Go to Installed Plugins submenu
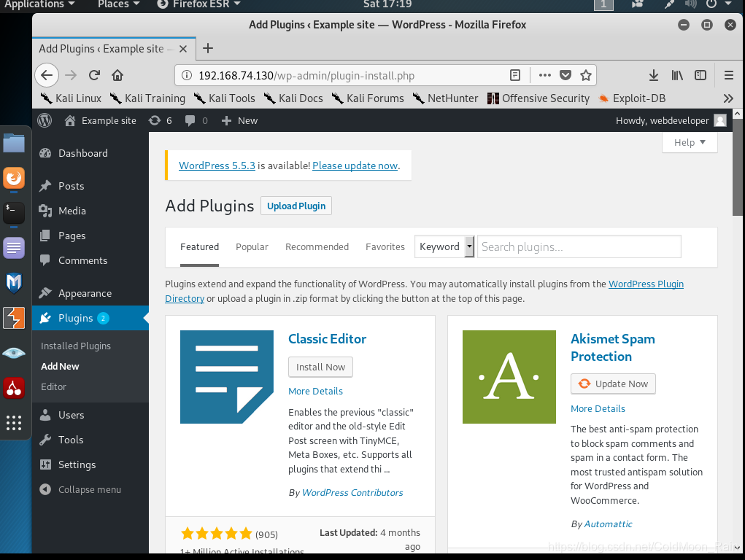Image resolution: width=745 pixels, height=560 pixels. [76, 346]
